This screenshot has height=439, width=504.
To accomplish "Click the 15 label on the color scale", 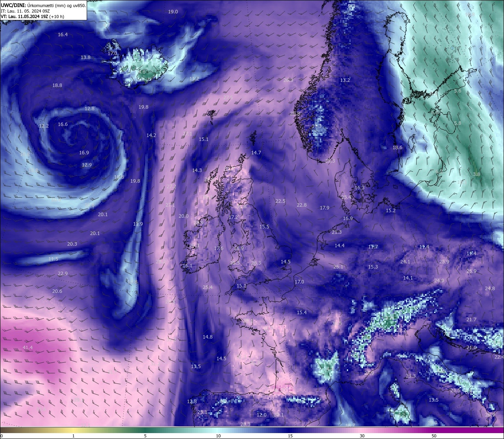I will point(290,436).
